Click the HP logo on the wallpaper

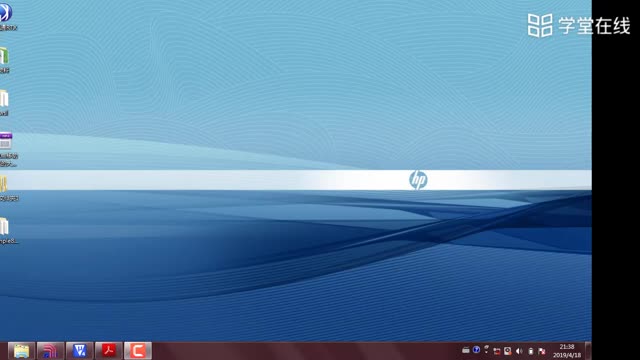point(418,180)
